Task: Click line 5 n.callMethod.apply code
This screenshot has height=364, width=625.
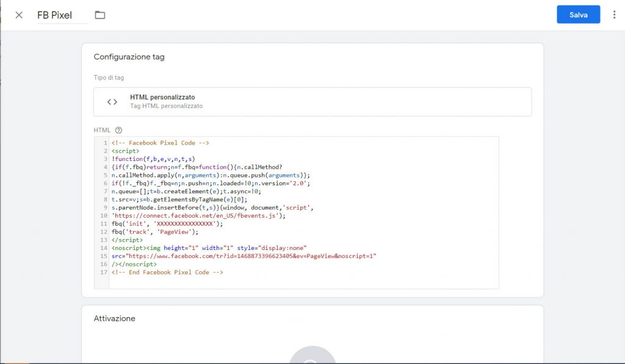Action: [x=211, y=175]
